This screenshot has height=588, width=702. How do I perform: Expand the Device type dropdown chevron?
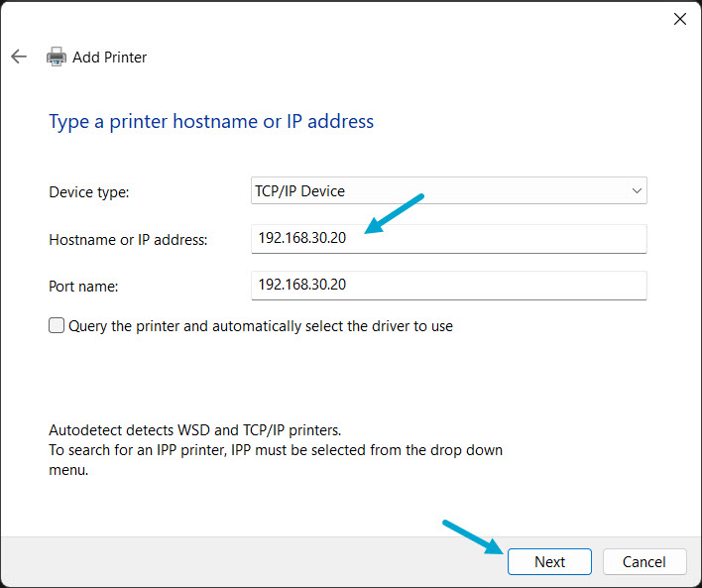pos(637,190)
